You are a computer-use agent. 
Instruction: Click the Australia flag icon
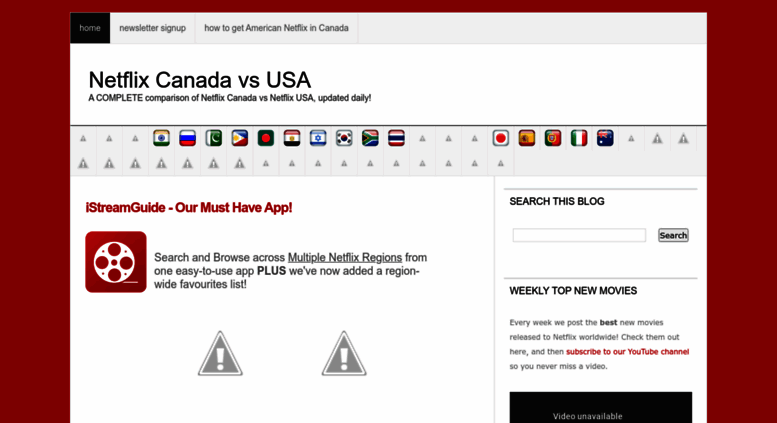click(605, 139)
